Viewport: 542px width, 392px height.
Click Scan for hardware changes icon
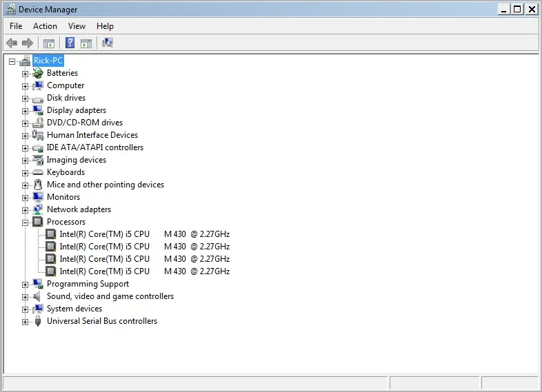108,43
